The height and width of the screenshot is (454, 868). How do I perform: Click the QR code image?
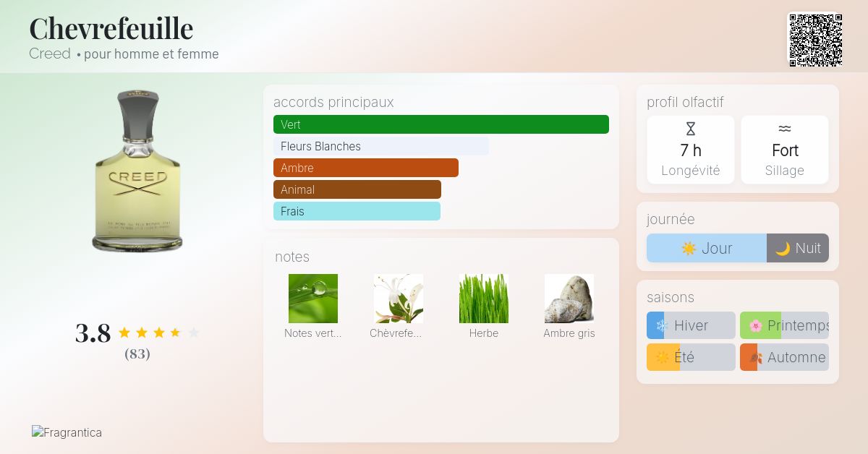coord(815,40)
